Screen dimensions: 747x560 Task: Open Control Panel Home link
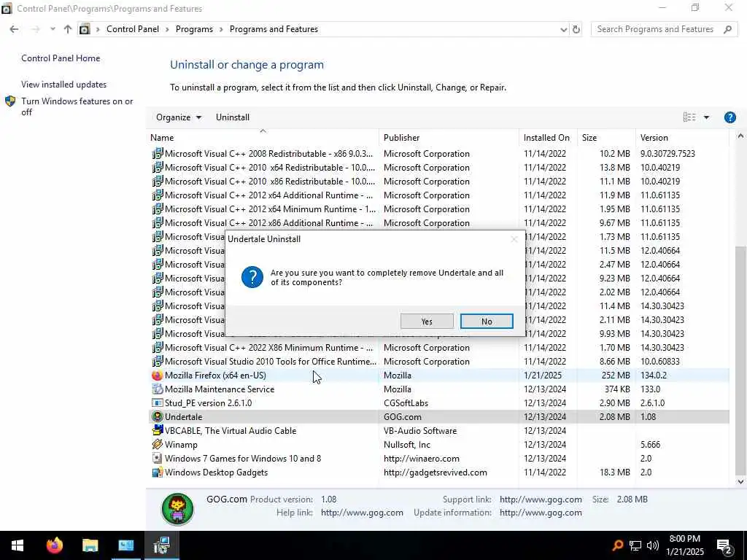(x=61, y=58)
